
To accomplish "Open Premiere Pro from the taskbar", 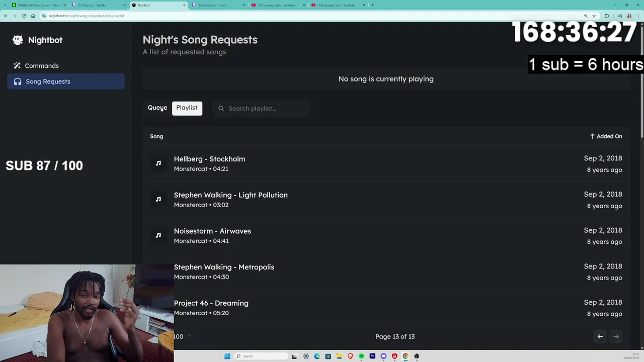I will (372, 356).
